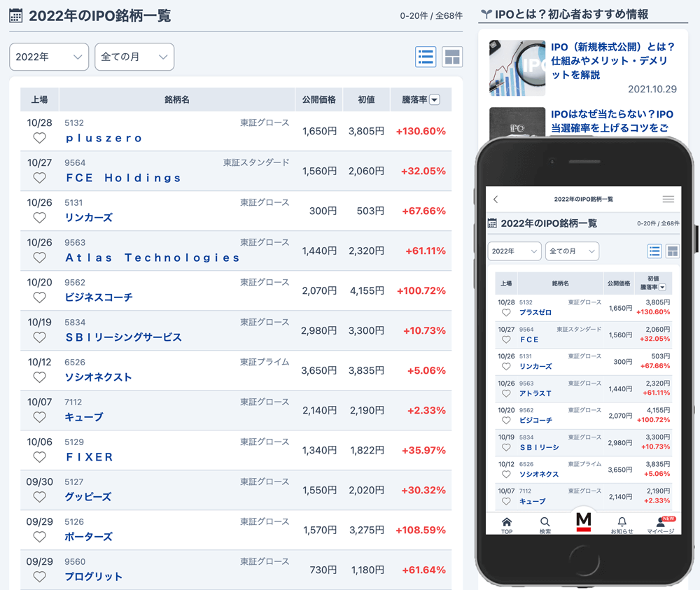The height and width of the screenshot is (590, 700).
Task: Click +130.60% value in pluszero row
Action: pos(421,131)
